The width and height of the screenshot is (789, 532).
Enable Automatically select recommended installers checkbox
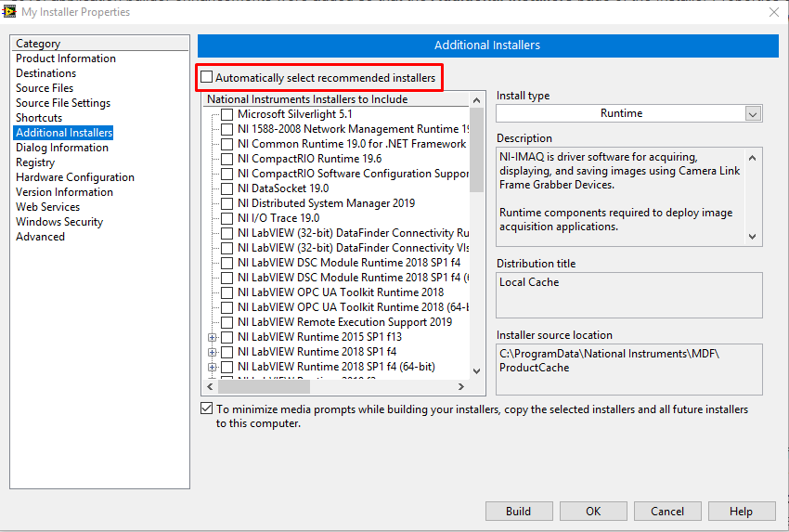pos(206,77)
